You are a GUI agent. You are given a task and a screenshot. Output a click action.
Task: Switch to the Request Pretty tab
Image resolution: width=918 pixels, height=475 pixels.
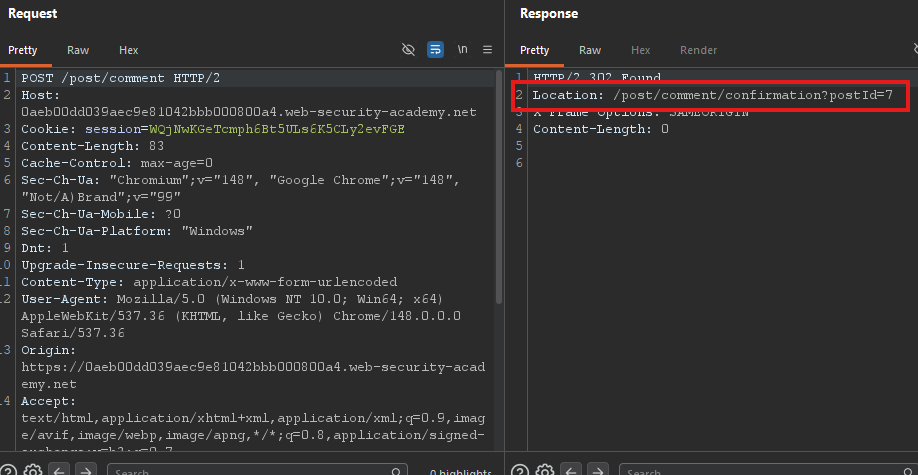(x=23, y=50)
